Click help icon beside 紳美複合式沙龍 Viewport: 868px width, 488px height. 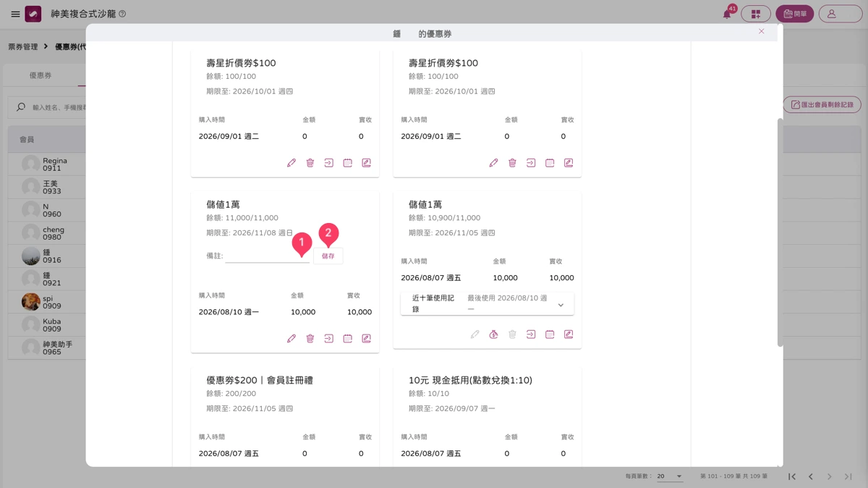click(x=122, y=14)
